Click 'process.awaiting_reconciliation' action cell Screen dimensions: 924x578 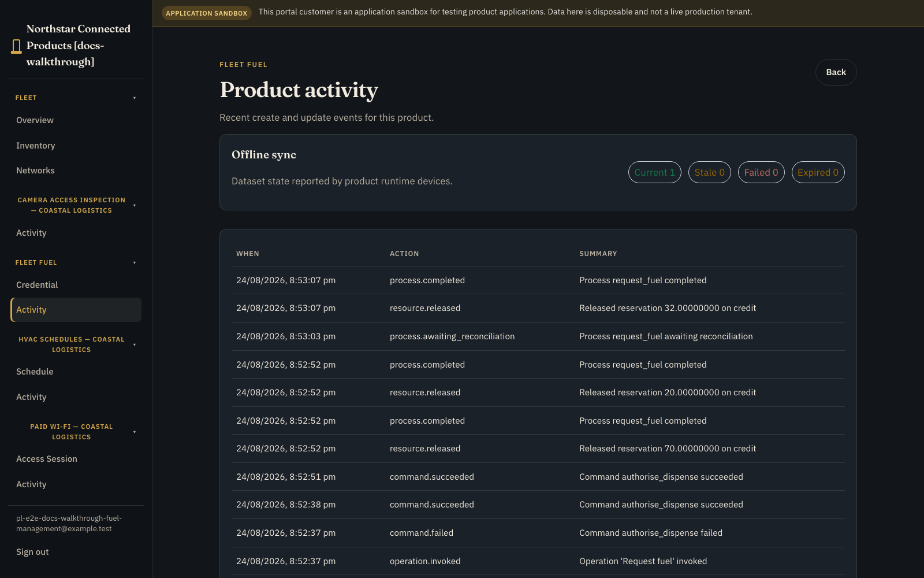coord(452,336)
